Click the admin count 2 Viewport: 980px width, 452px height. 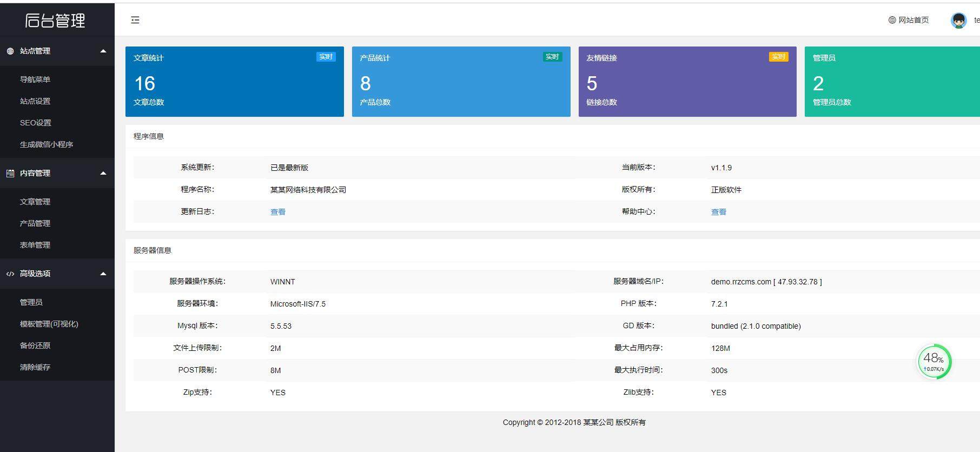click(818, 83)
